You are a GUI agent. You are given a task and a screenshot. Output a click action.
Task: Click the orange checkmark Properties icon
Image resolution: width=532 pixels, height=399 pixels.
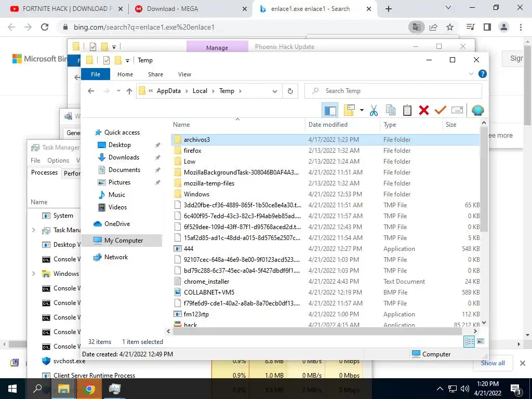[x=441, y=110]
